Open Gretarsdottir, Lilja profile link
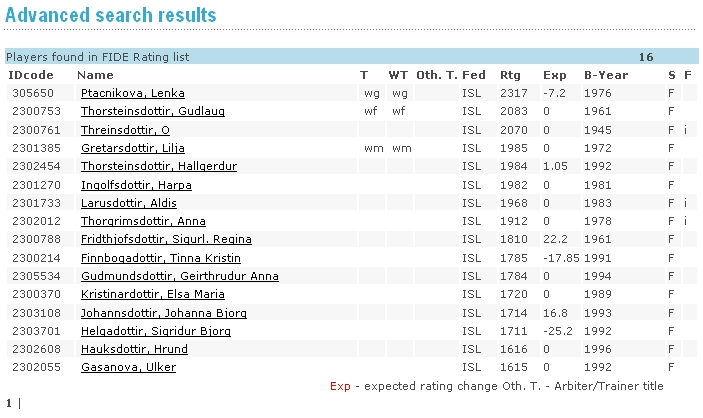Screen dimensions: 703x418 [124, 148]
